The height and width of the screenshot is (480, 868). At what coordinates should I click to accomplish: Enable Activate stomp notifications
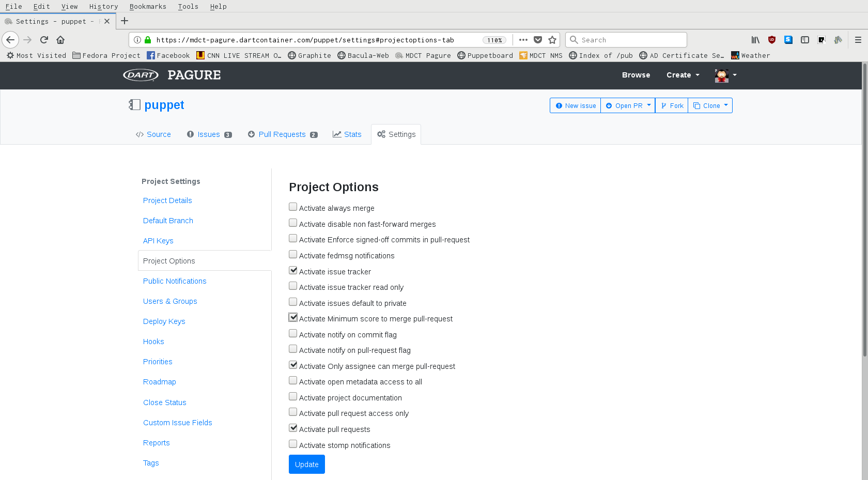coord(293,444)
